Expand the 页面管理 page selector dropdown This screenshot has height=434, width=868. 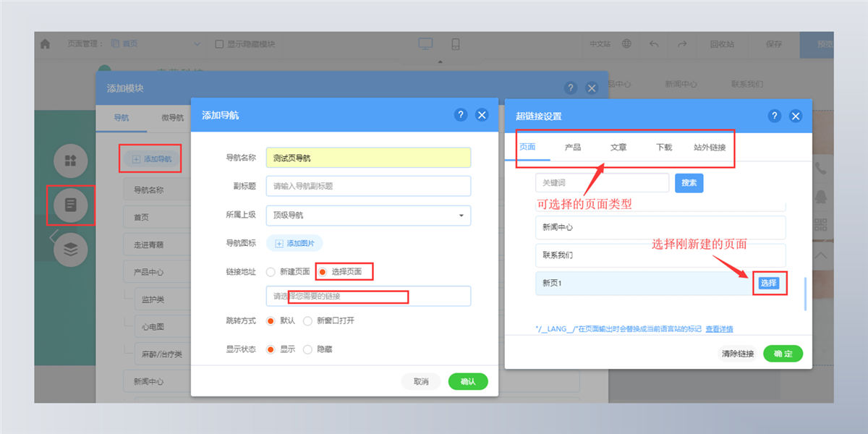[197, 44]
